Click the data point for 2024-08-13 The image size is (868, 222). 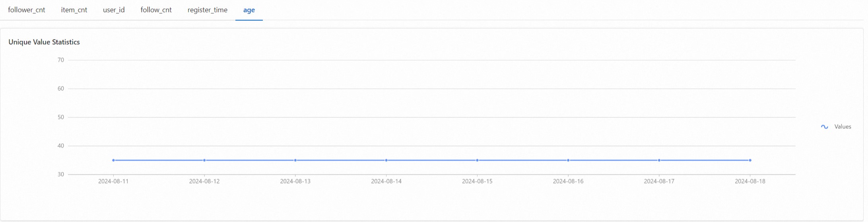tap(295, 160)
